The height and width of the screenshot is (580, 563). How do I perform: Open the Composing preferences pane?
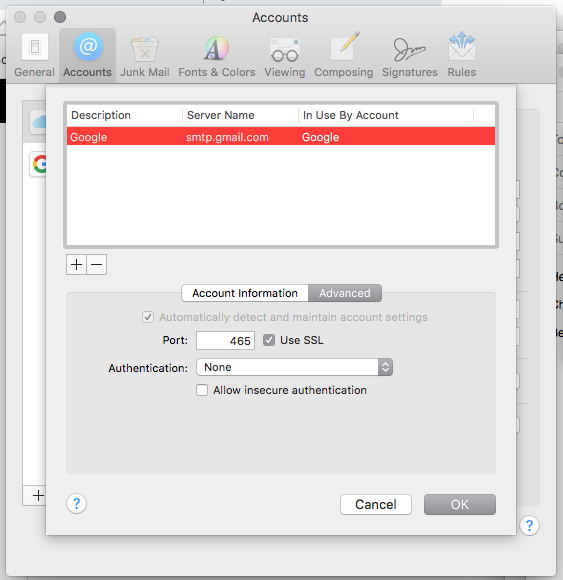click(344, 55)
